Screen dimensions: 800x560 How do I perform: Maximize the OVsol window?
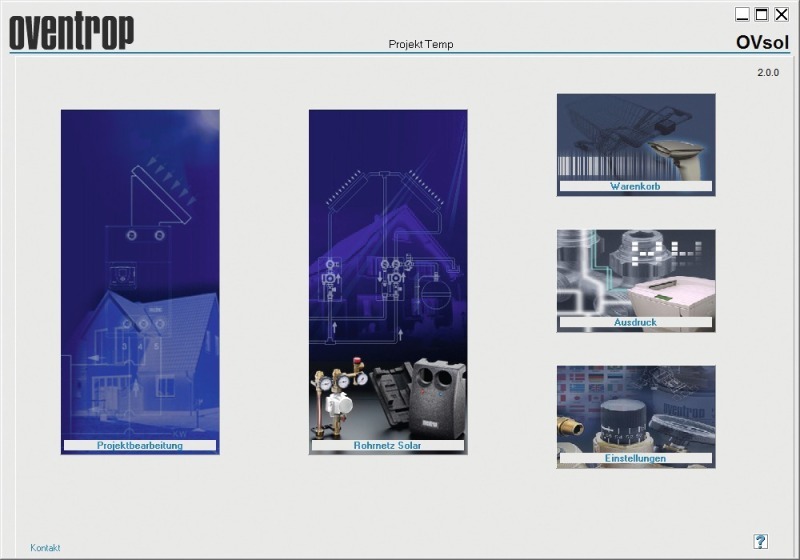pos(762,14)
